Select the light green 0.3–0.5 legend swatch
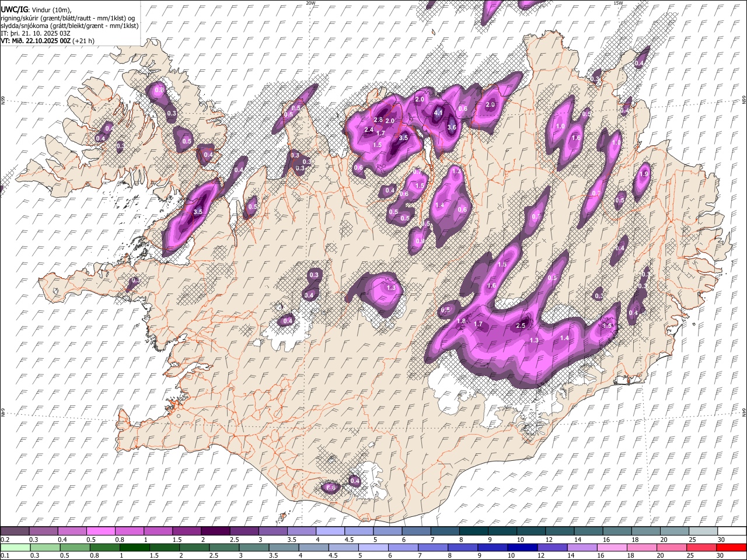The height and width of the screenshot is (560, 747). [x=46, y=547]
